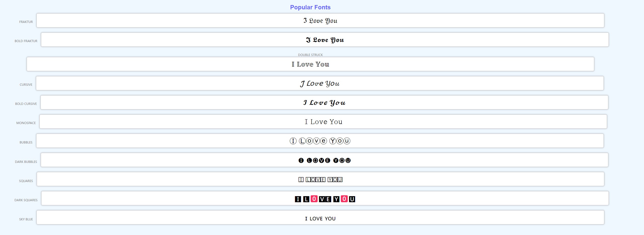644x235 pixels.
Task: Click the DOUBLE STRUCK label
Action: (x=310, y=55)
